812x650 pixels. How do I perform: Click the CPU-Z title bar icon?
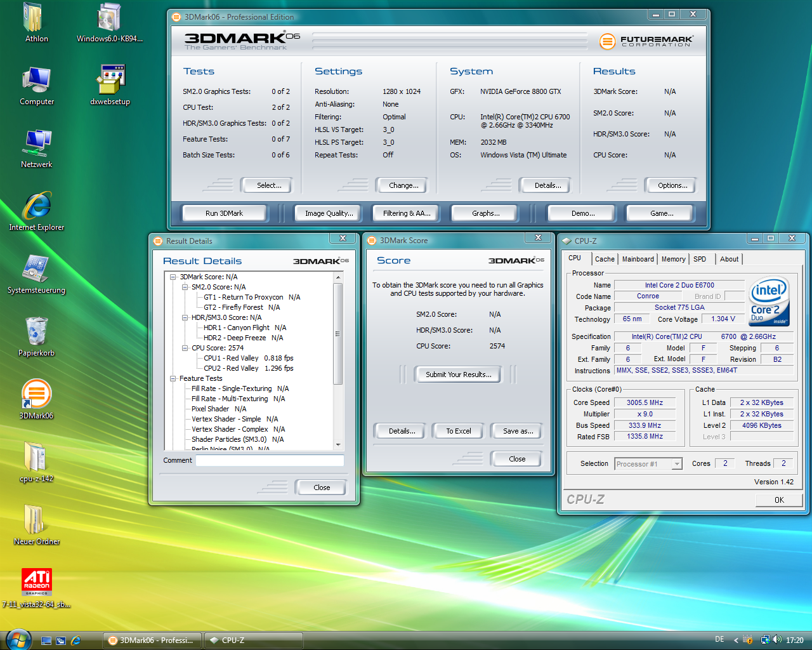click(567, 241)
